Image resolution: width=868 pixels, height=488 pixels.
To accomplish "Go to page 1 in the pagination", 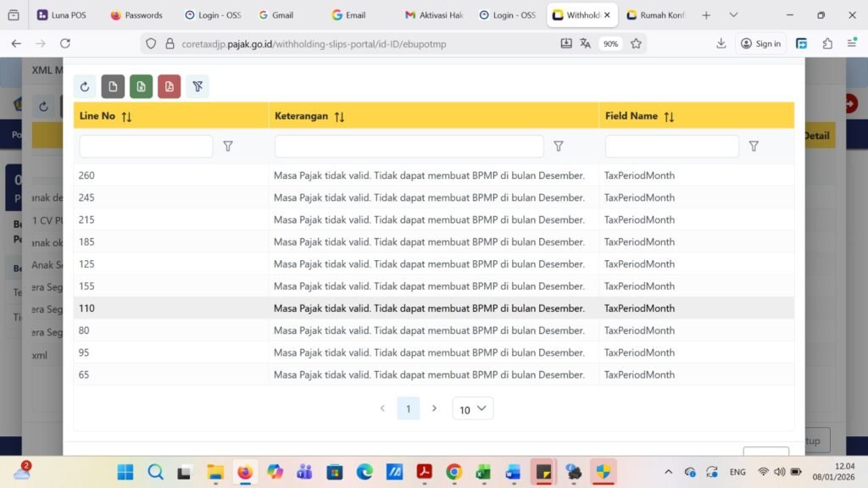I will point(408,408).
